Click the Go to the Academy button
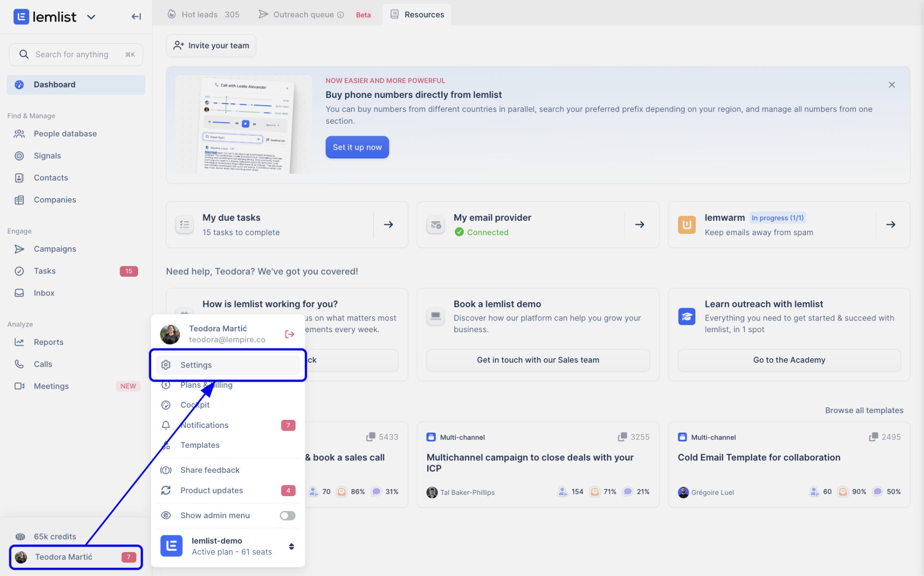 click(789, 360)
